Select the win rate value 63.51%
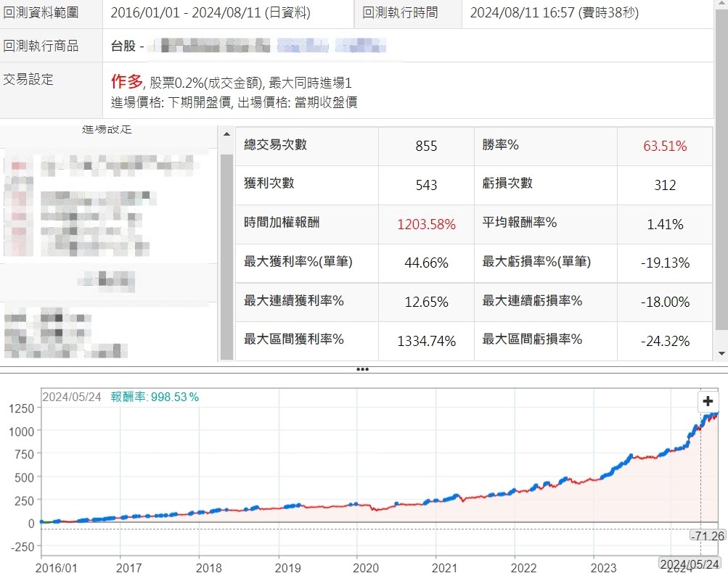Viewport: 728px width, 573px height. click(664, 146)
